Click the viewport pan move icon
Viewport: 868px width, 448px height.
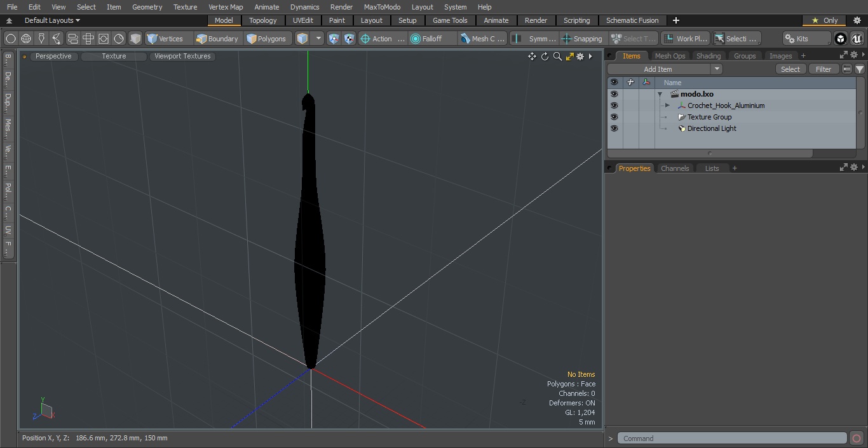coord(532,57)
